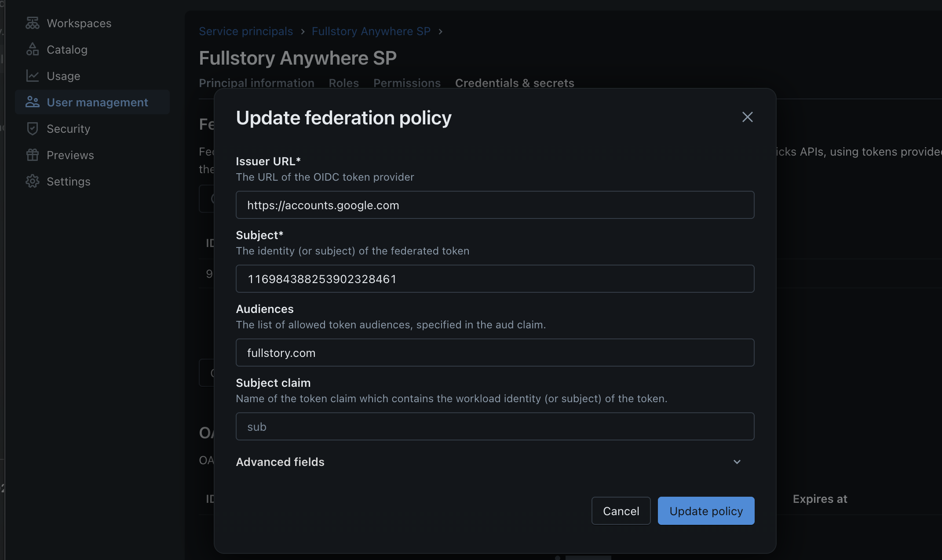Focus the Issuer URL input field

495,205
